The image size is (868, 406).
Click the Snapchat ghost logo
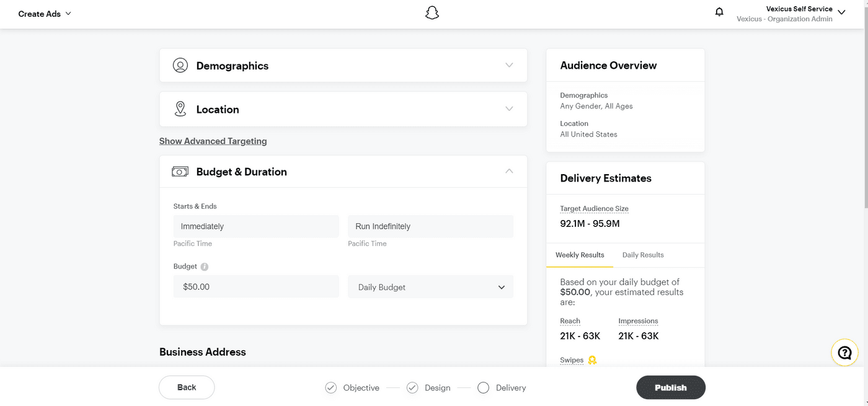432,13
